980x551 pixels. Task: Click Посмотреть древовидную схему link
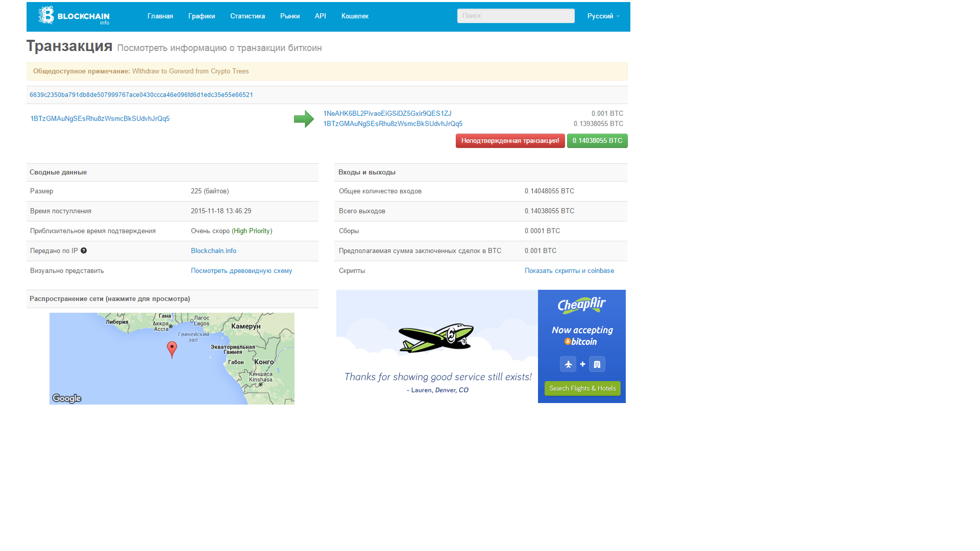coord(241,271)
